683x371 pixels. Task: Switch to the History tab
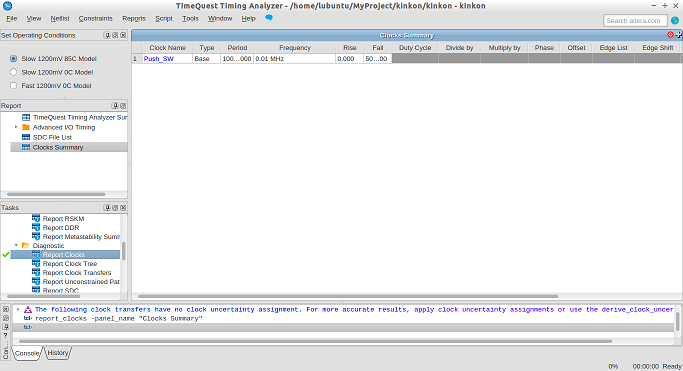pos(57,353)
